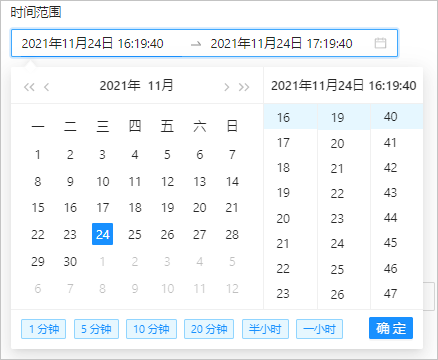Select second 43 in the seconds column
The width and height of the screenshot is (438, 360).
tap(397, 193)
